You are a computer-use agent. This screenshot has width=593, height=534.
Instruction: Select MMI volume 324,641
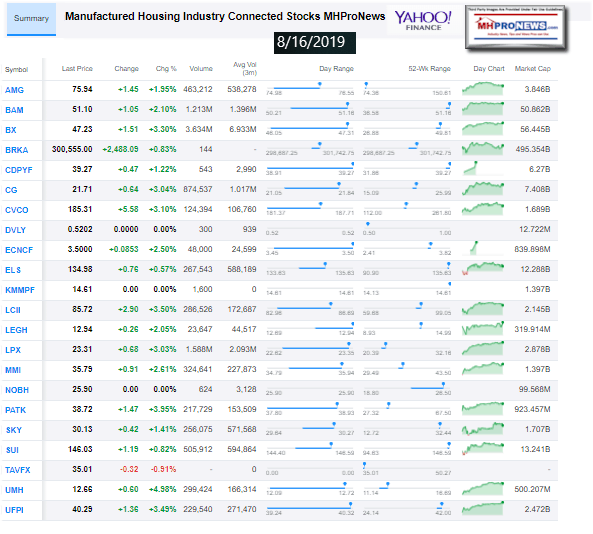[198, 369]
